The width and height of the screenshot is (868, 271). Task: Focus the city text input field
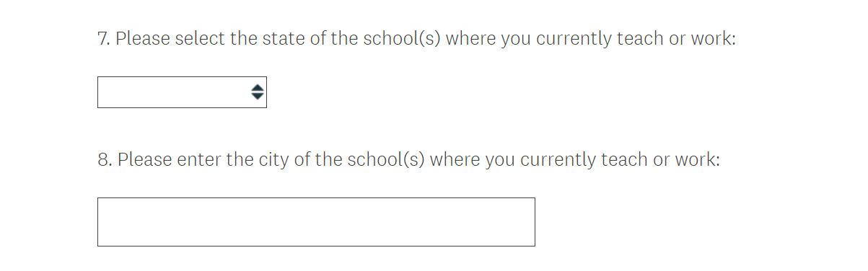point(316,222)
